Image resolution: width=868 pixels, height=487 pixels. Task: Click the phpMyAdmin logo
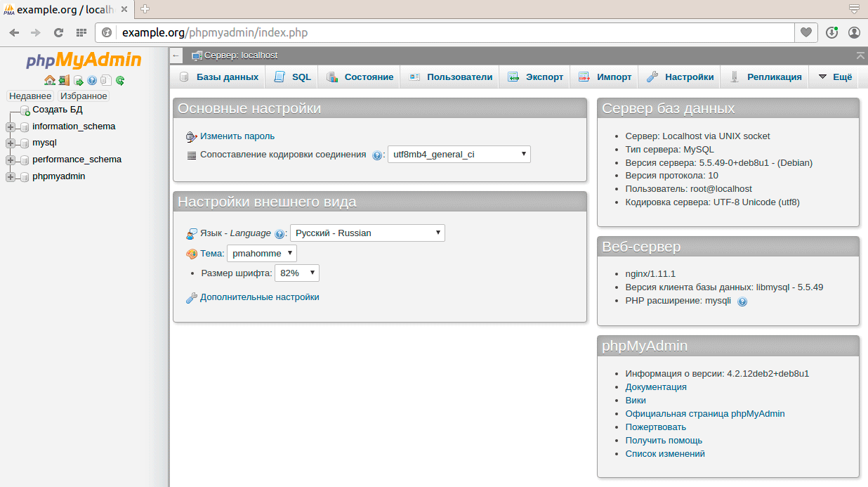[84, 60]
